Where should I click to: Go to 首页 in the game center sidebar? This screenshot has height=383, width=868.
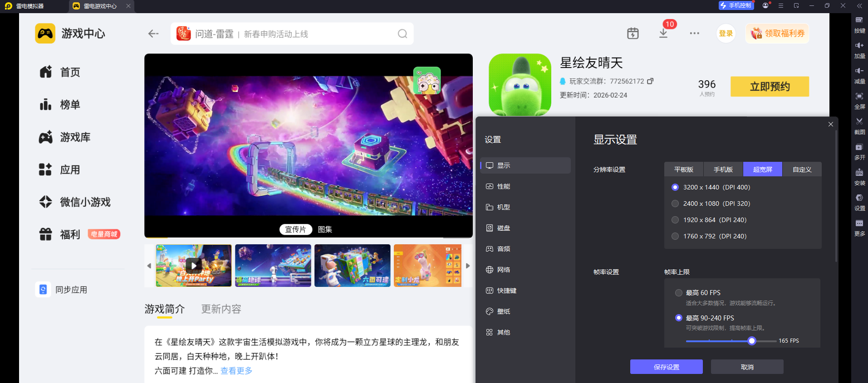click(x=59, y=72)
